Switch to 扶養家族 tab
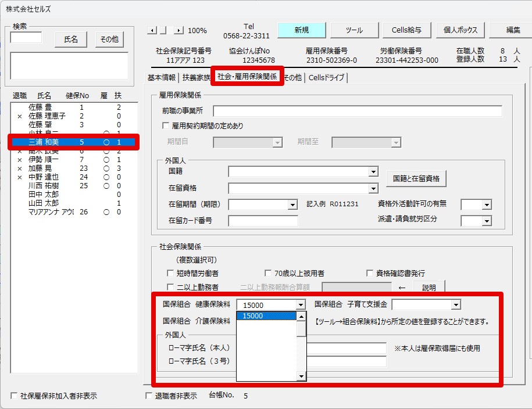 click(x=196, y=78)
